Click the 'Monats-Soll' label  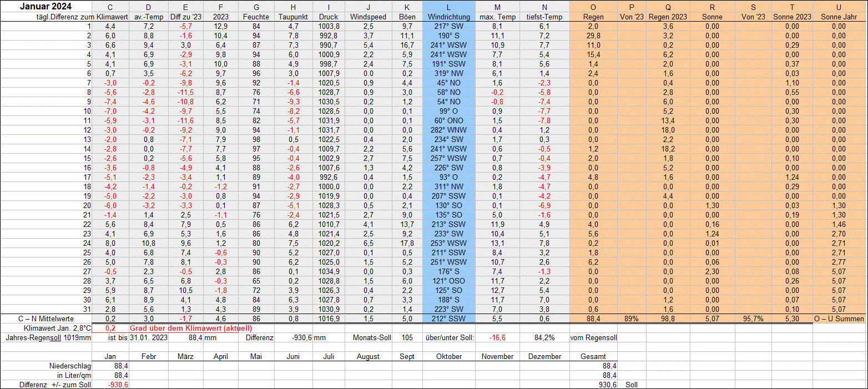tap(371, 337)
